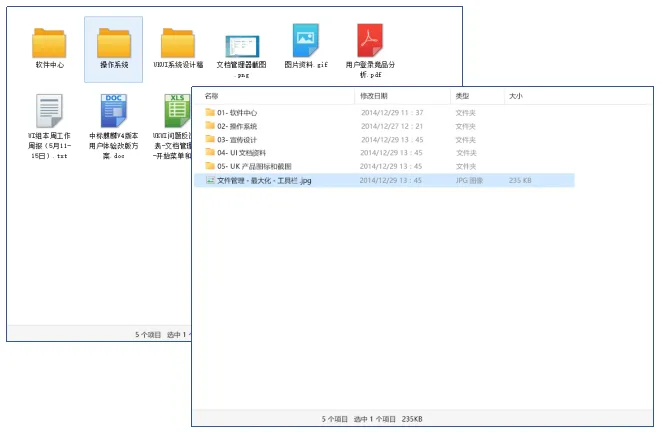Select the green XLS spreadsheet file icon

[x=177, y=111]
